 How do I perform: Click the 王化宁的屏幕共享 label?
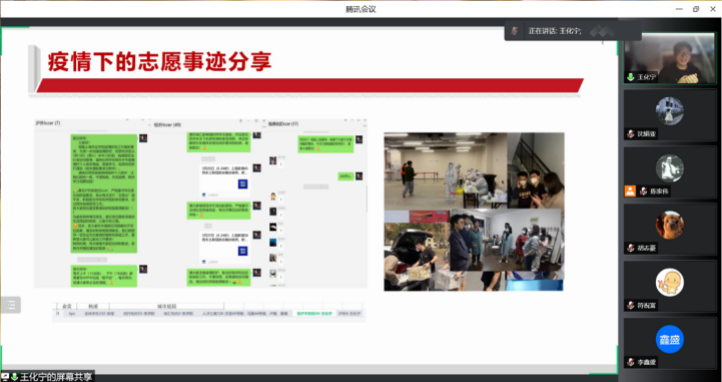[x=56, y=377]
